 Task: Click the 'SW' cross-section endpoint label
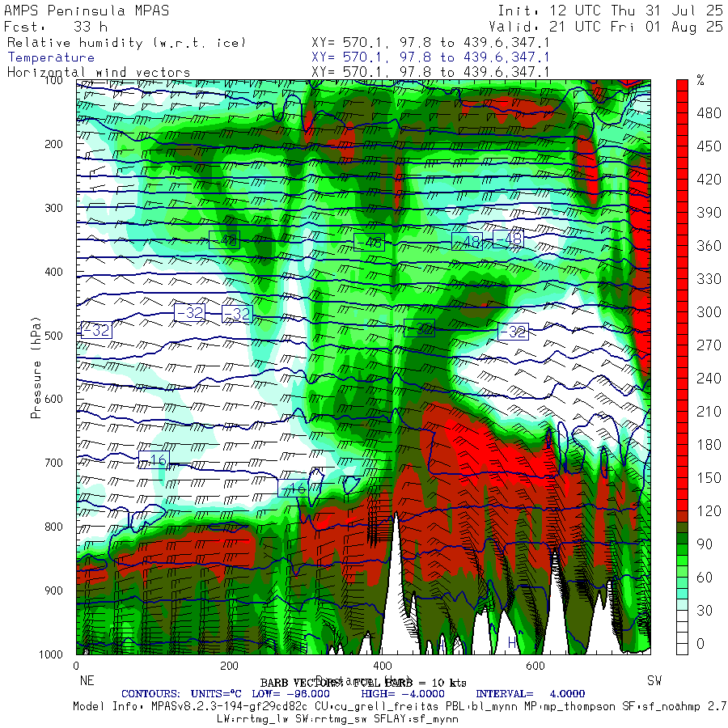tap(654, 680)
